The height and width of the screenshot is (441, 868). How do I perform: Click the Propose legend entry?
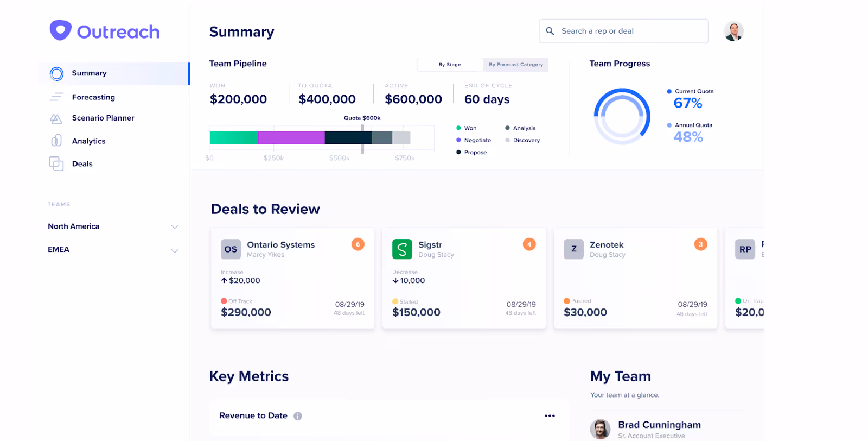click(x=471, y=153)
